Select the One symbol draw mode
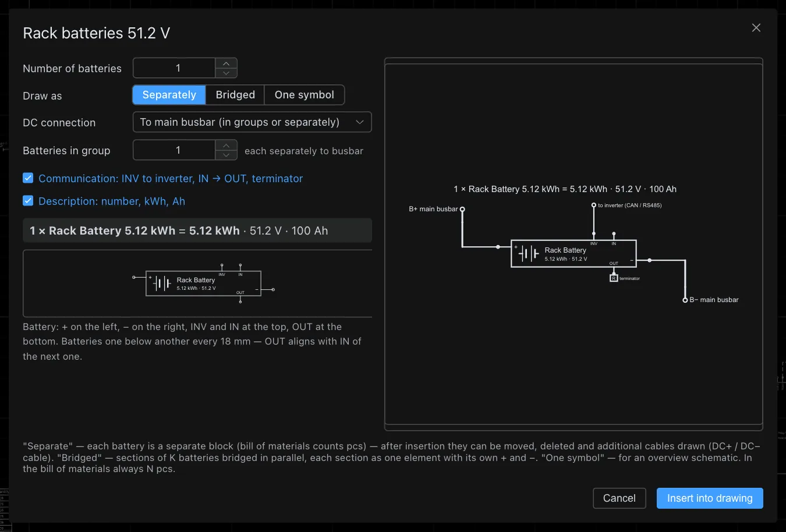Viewport: 786px width, 532px height. pos(305,95)
